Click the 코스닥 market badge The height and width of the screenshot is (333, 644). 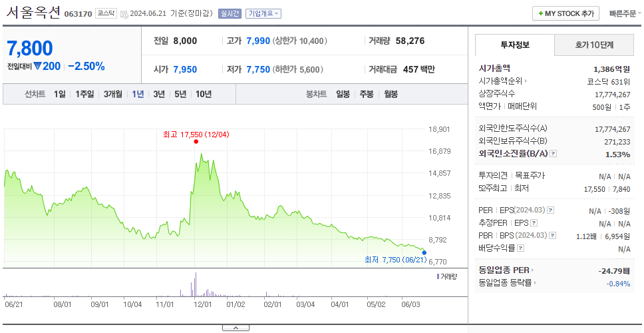(106, 13)
